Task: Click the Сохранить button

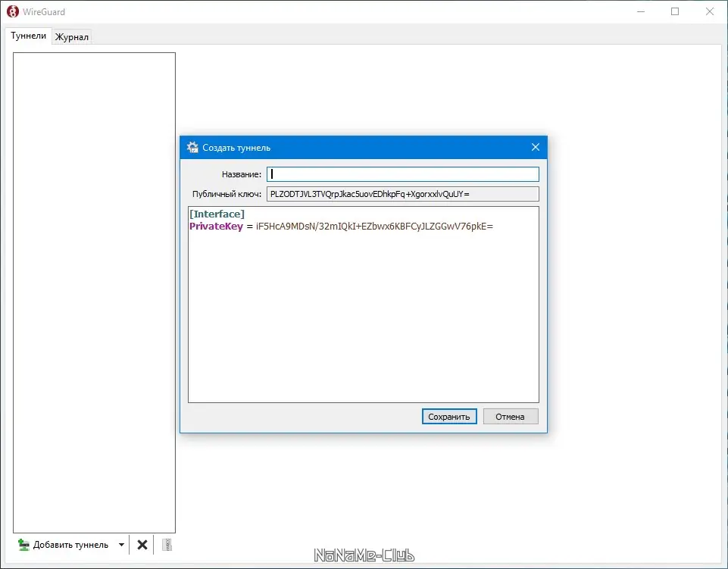Action: (449, 417)
